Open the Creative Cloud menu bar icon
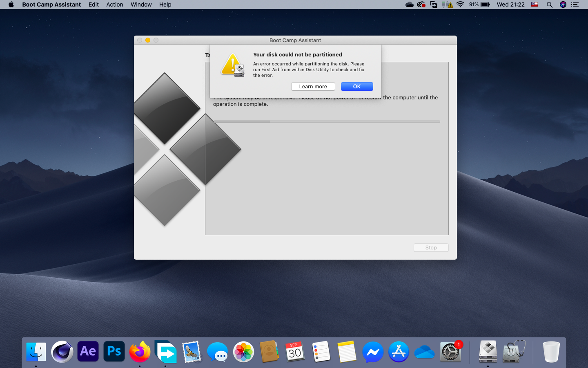This screenshot has height=368, width=588. pyautogui.click(x=421, y=4)
